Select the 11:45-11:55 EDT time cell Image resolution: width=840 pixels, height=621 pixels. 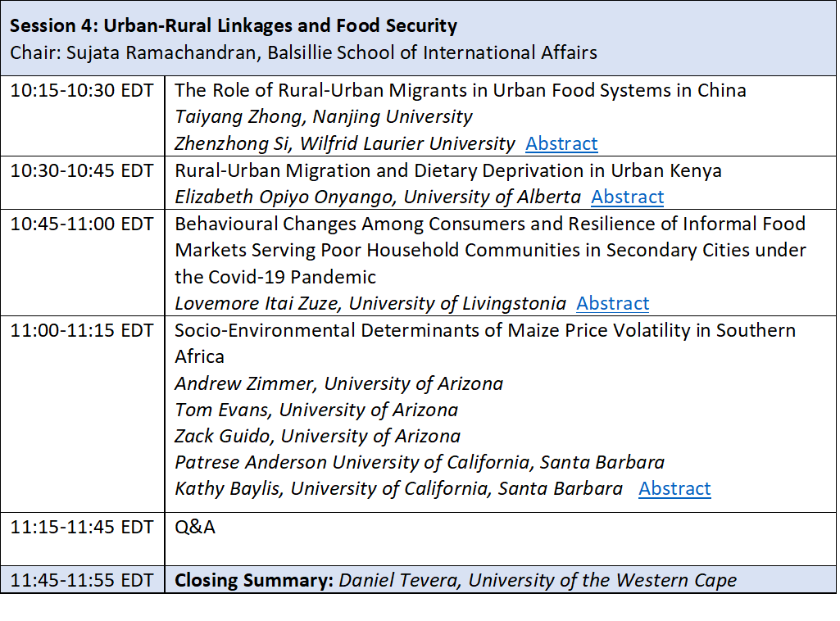coord(82,580)
